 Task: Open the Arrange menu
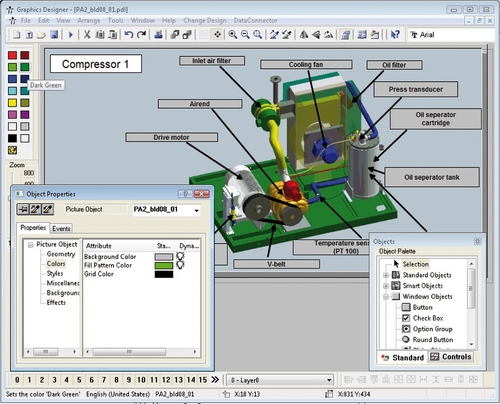pyautogui.click(x=89, y=21)
